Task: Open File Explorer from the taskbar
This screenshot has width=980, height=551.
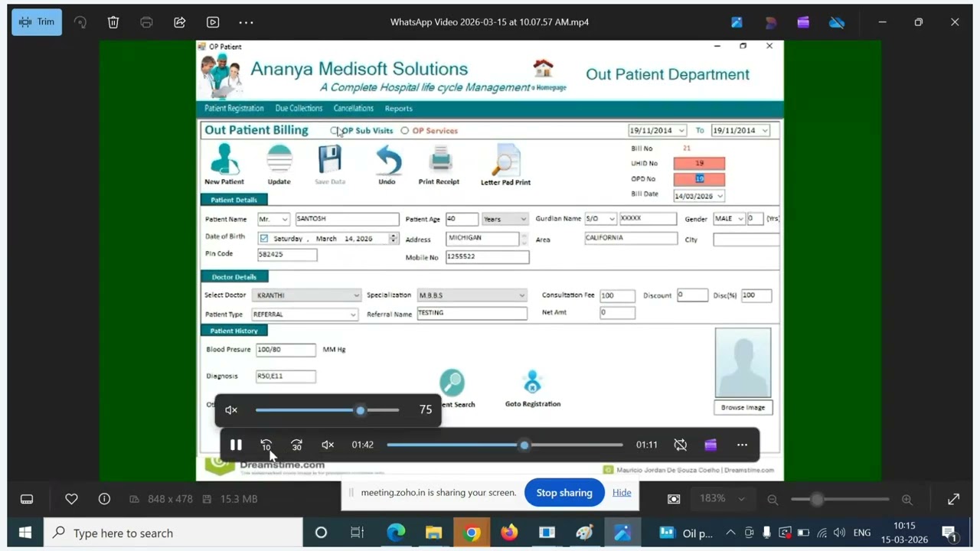Action: click(433, 533)
